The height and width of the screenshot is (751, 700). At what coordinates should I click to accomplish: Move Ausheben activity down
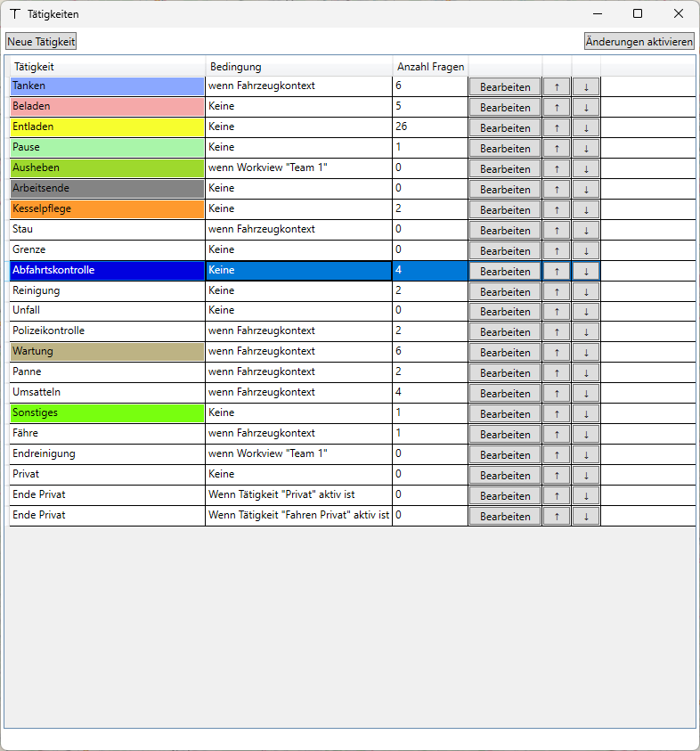(586, 169)
